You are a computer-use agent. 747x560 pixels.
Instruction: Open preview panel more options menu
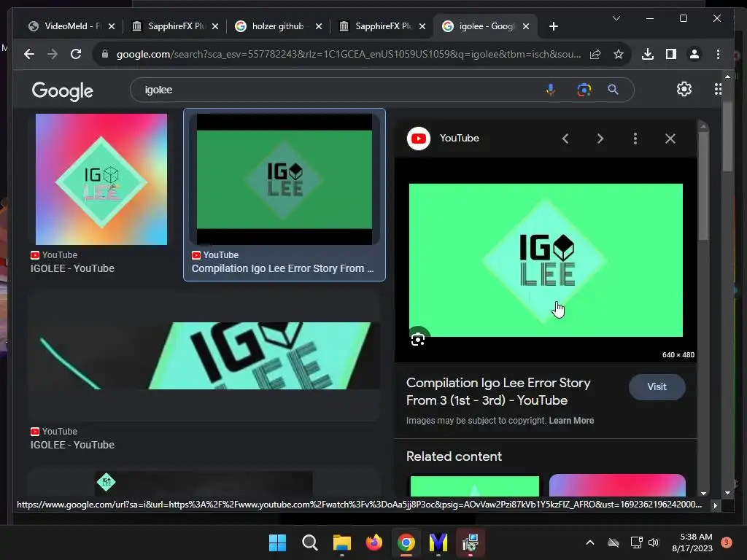(x=635, y=139)
